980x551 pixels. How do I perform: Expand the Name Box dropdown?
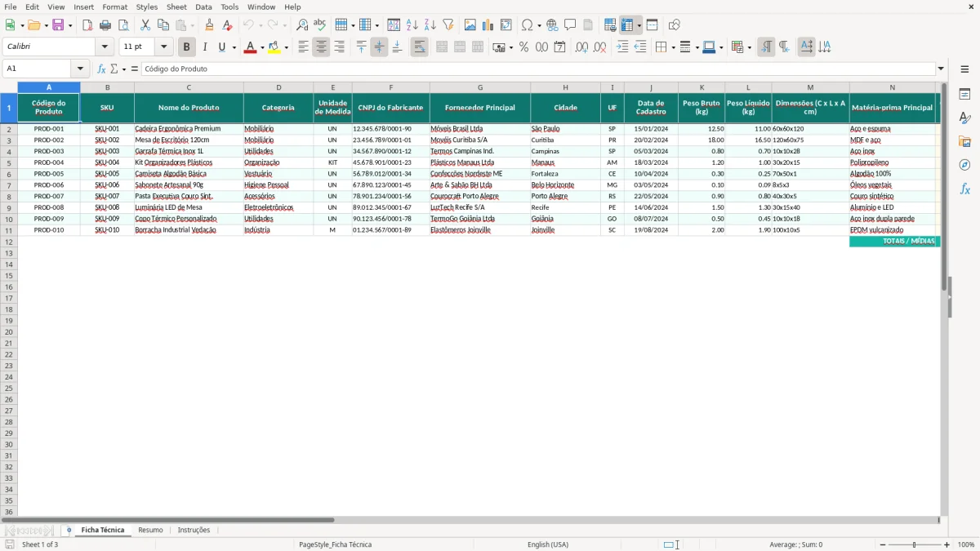click(x=80, y=69)
